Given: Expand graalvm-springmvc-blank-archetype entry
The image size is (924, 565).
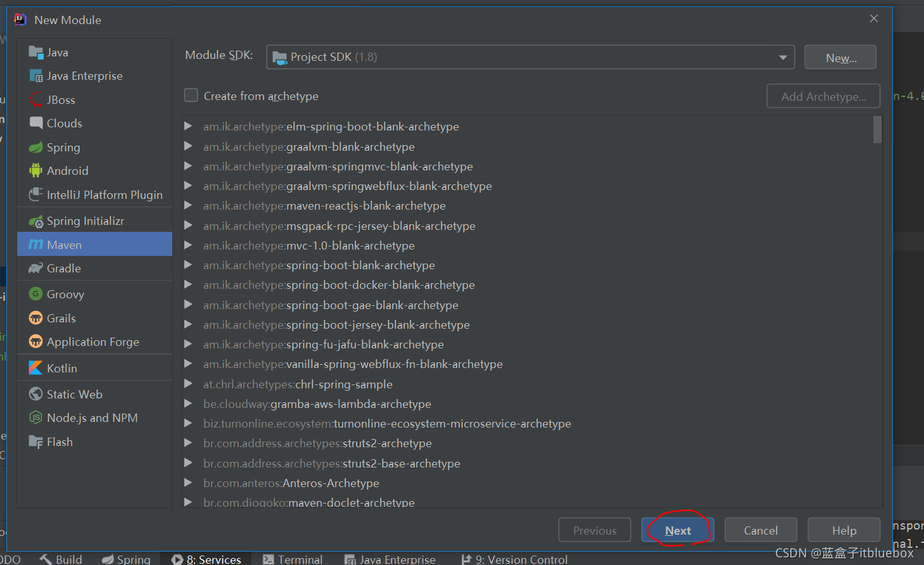Looking at the screenshot, I should (188, 166).
